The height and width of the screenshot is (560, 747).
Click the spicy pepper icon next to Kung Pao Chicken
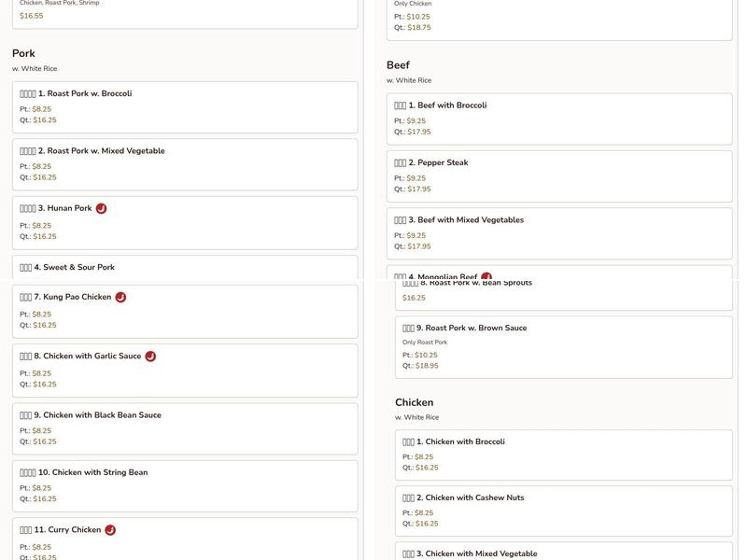120,298
